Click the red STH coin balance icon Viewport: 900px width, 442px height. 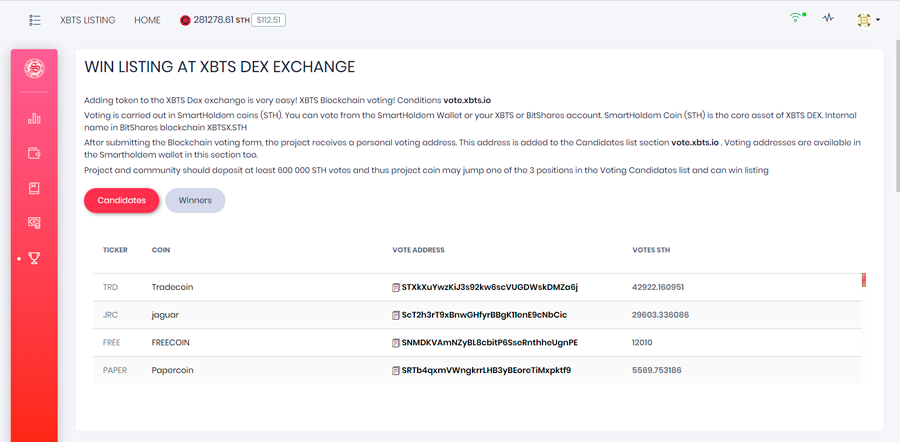coord(185,20)
